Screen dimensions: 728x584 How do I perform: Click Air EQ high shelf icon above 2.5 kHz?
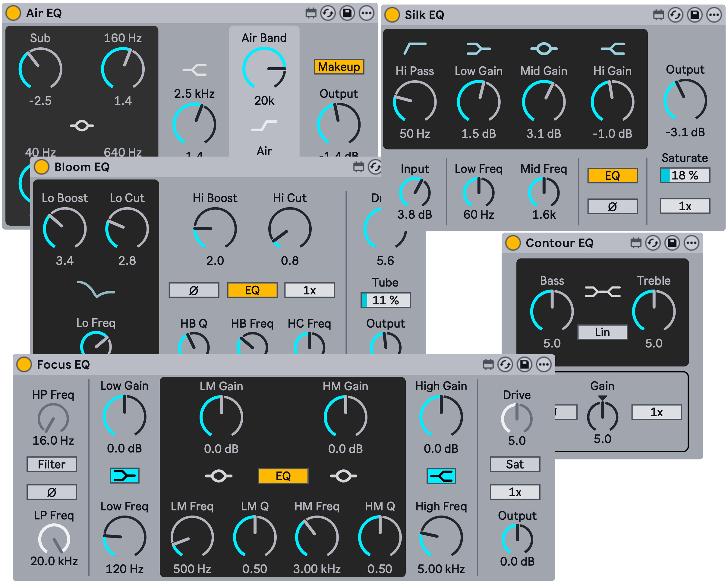tap(194, 70)
